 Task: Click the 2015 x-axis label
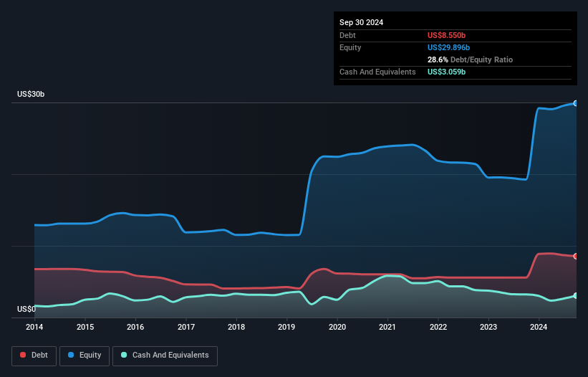(x=85, y=327)
